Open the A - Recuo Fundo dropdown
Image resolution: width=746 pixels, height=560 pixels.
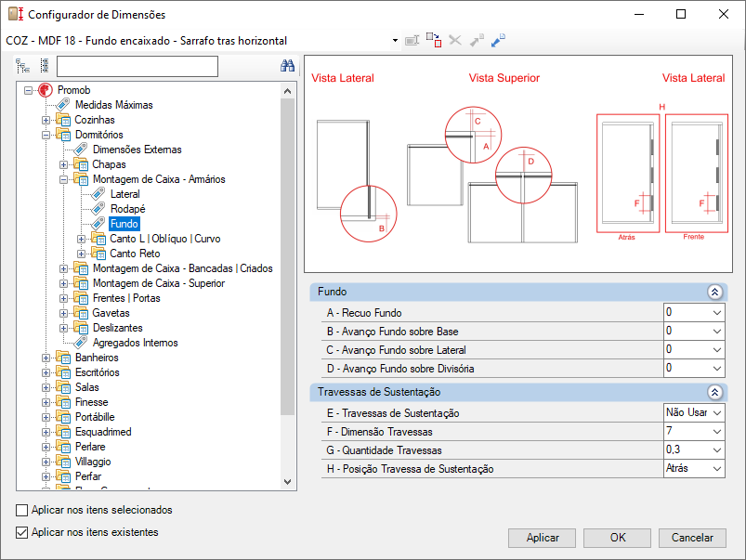pyautogui.click(x=717, y=313)
